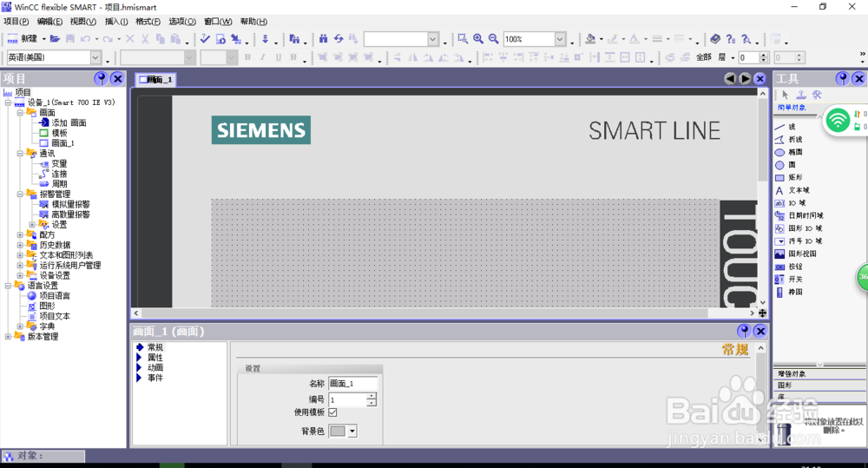868x468 pixels.
Task: Click the zoom selection area icon
Action: [x=463, y=39]
